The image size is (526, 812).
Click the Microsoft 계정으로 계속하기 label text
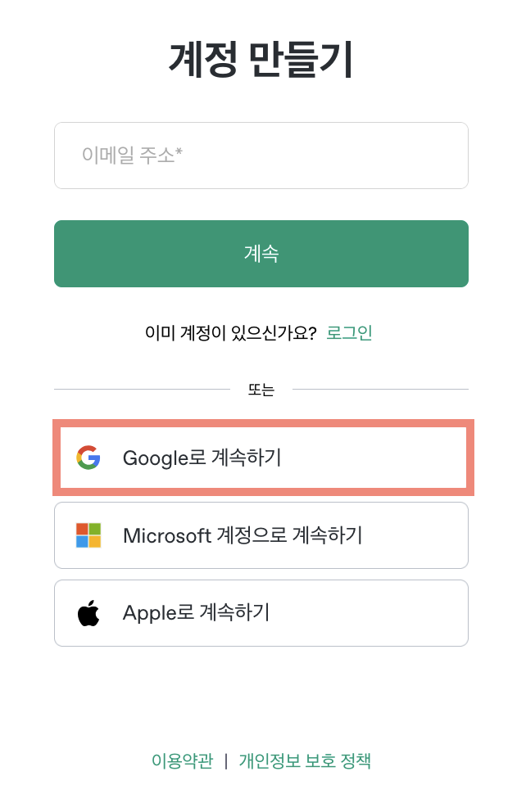tap(243, 535)
